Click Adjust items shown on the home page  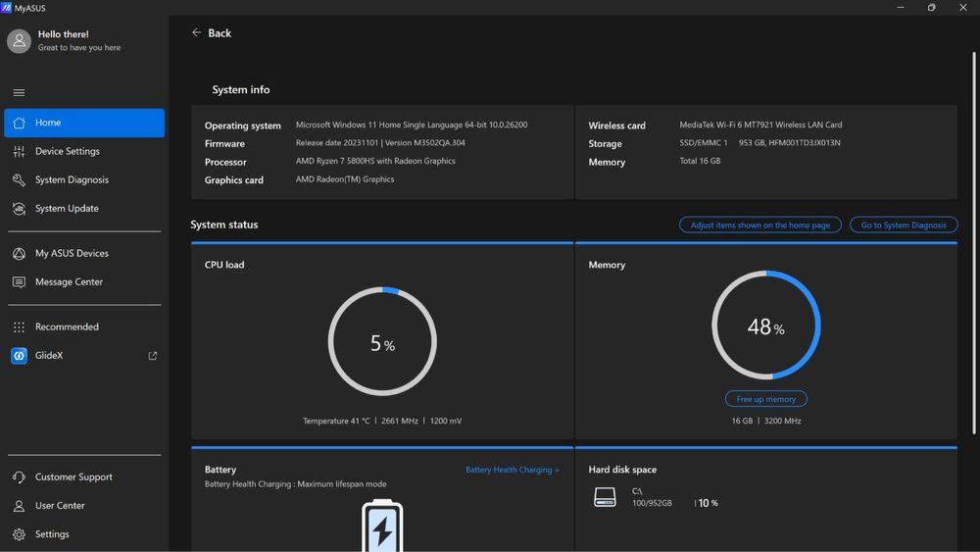(760, 226)
